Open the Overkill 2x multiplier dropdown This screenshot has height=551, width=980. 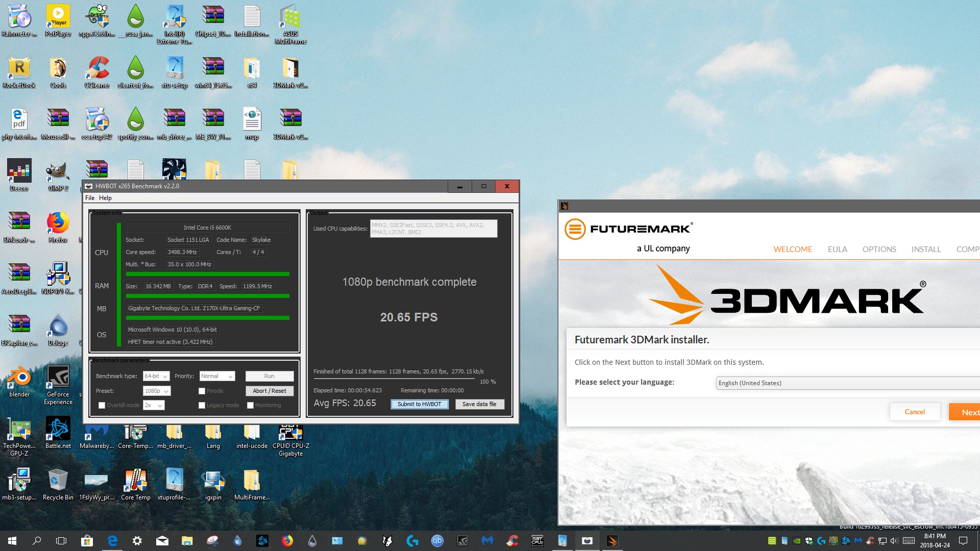point(154,406)
